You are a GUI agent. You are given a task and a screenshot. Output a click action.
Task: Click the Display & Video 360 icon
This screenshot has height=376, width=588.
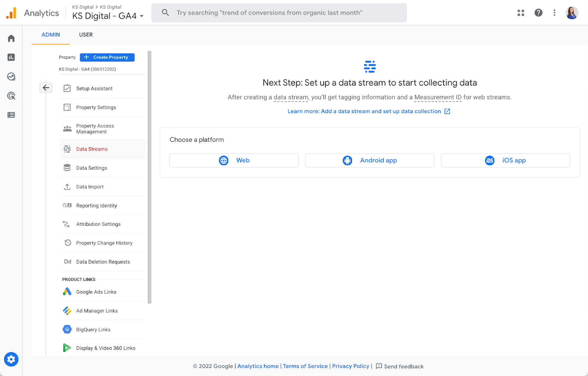(67, 348)
